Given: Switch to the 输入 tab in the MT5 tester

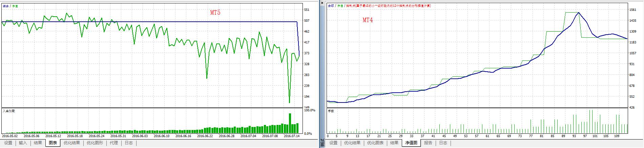Looking at the screenshot, I should tap(23, 143).
